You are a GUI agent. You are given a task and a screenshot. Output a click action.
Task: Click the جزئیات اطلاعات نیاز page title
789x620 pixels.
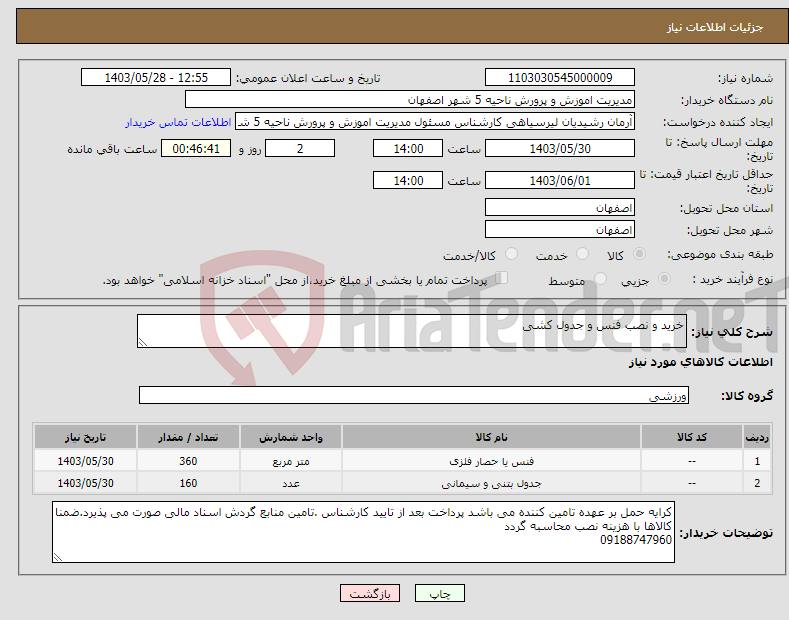pos(715,27)
